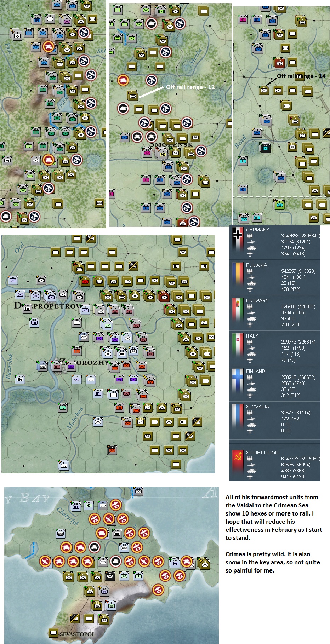Click Soviet aircraft value 9419 (9139)

pos(293,477)
